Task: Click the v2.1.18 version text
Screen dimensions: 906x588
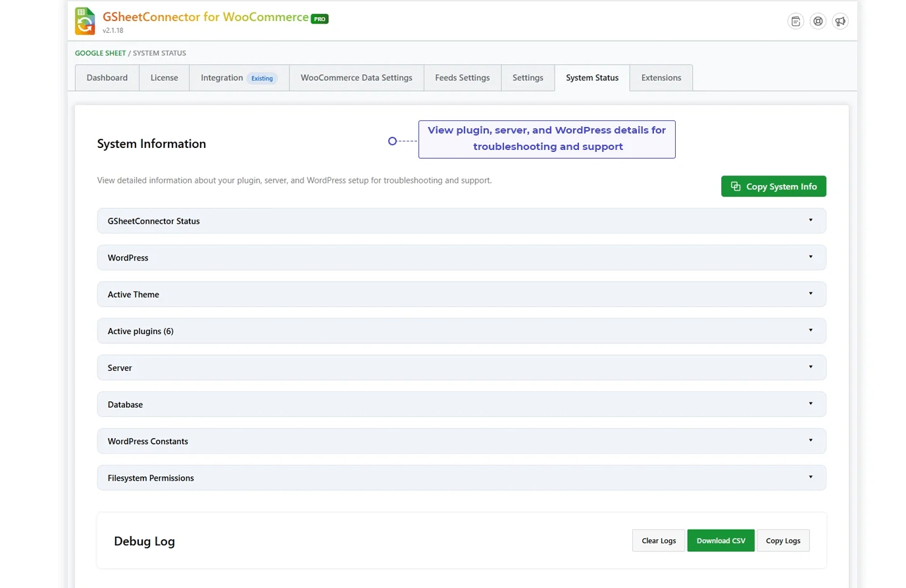Action: click(113, 30)
